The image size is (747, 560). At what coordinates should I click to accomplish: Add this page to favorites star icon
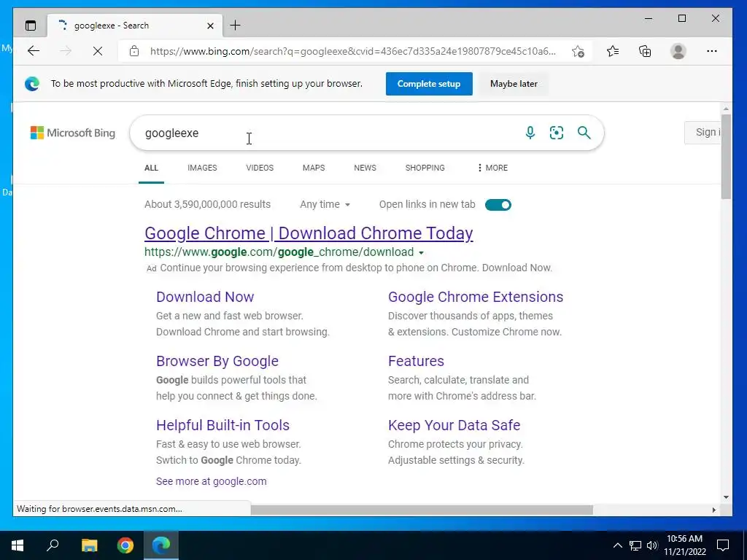[x=578, y=51]
